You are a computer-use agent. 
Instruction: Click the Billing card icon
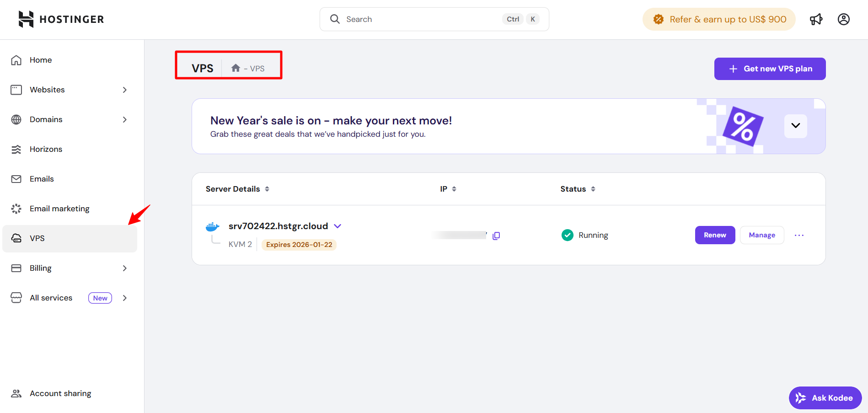(x=16, y=268)
